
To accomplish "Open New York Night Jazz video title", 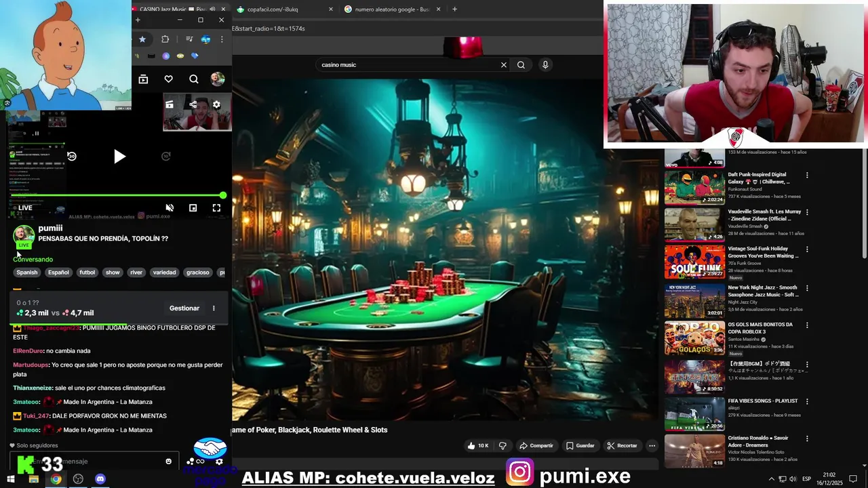I will coord(763,291).
